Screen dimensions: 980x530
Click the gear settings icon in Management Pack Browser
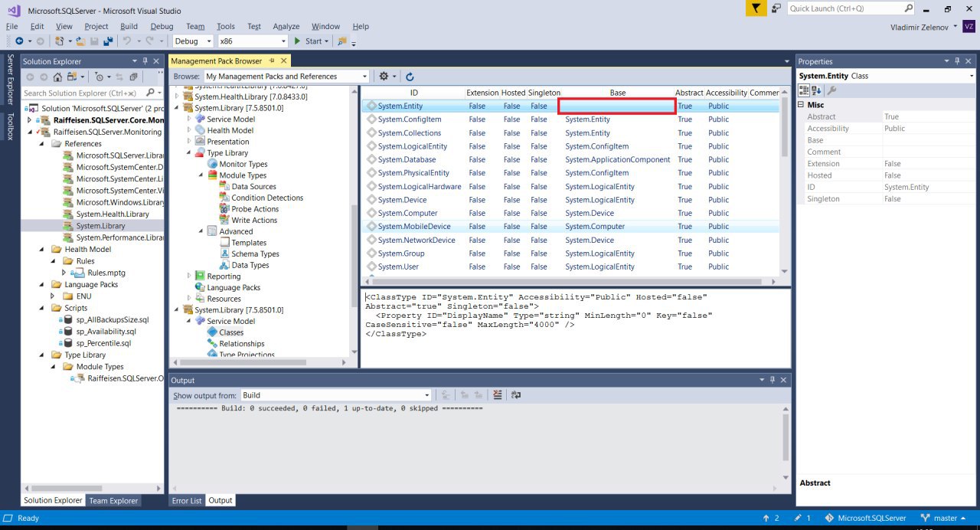(384, 77)
